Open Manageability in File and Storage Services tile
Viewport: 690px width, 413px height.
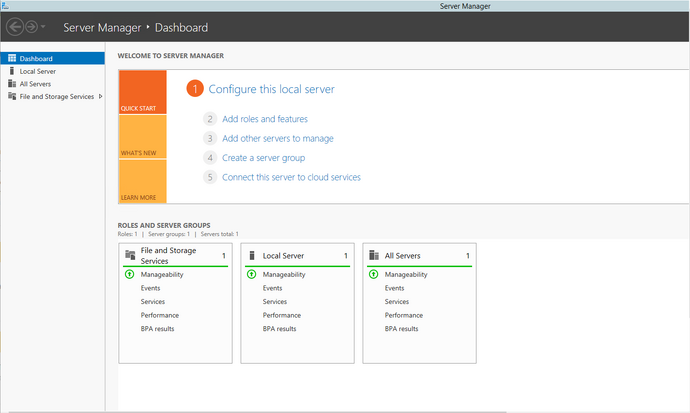pos(162,274)
